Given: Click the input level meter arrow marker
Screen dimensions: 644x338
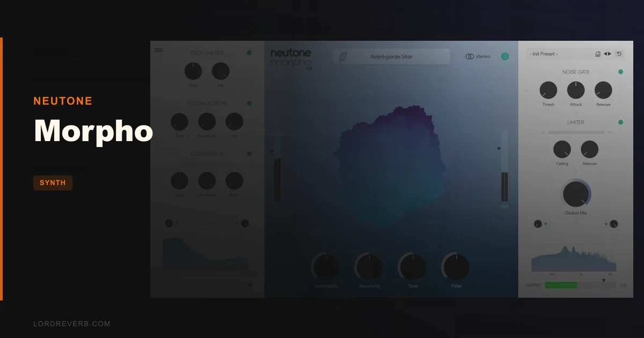Looking at the screenshot, I should [x=272, y=151].
